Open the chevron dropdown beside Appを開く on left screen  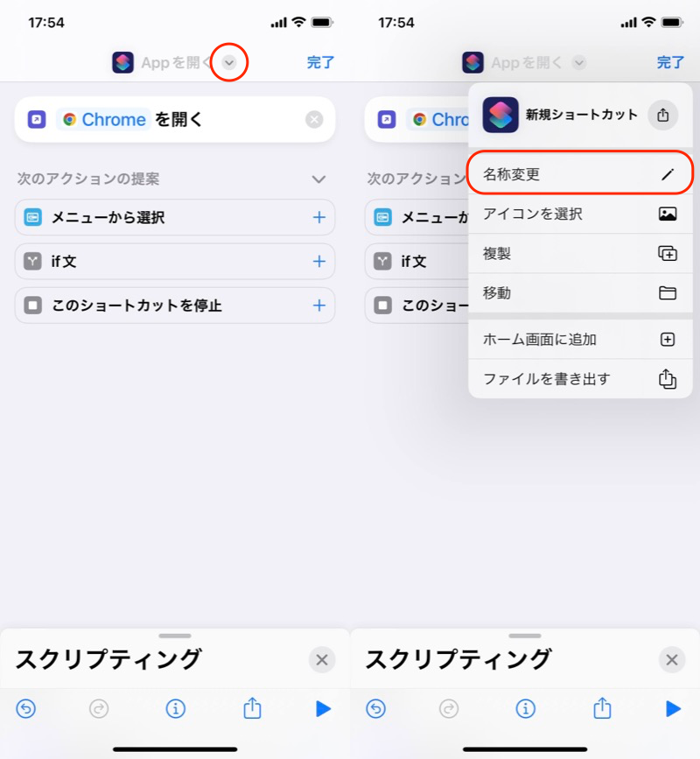pos(229,63)
